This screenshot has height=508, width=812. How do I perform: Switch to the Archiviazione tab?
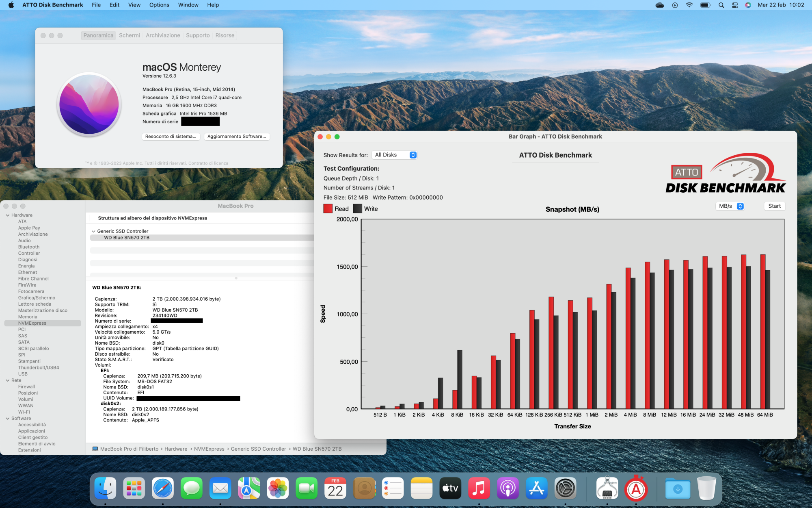click(x=163, y=35)
